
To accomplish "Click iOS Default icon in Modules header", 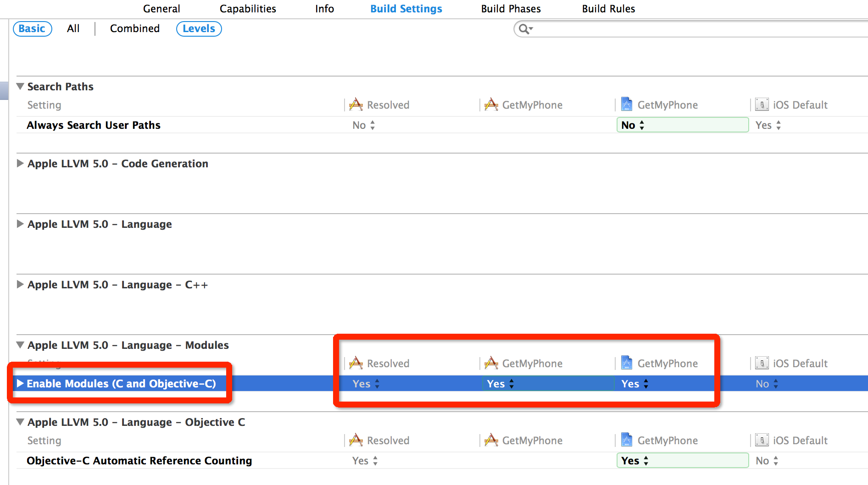I will pyautogui.click(x=762, y=363).
